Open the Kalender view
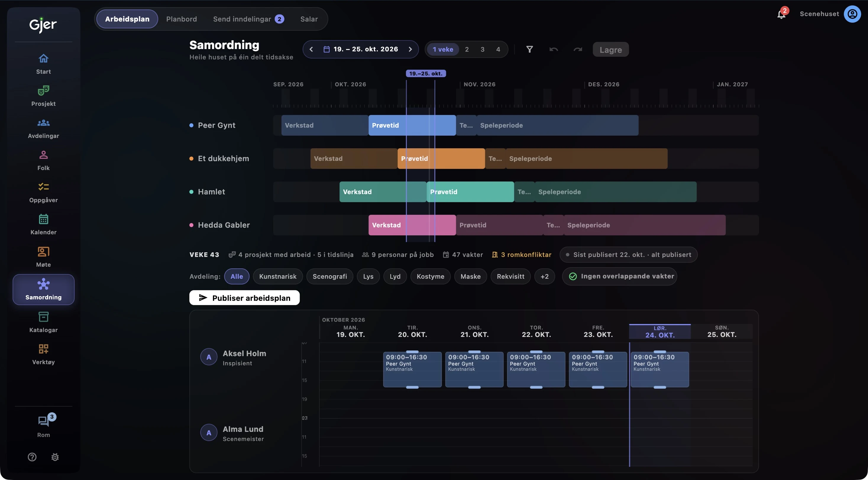Screen dimensions: 868x480 (x=43, y=225)
